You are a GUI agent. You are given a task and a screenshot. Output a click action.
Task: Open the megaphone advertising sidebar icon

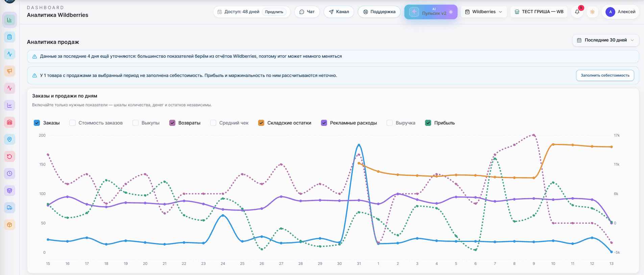(9, 71)
